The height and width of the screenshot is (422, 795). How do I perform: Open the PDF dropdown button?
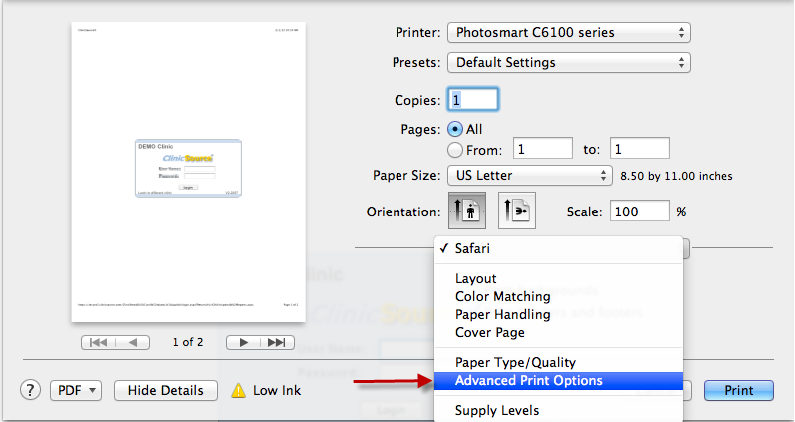click(76, 390)
